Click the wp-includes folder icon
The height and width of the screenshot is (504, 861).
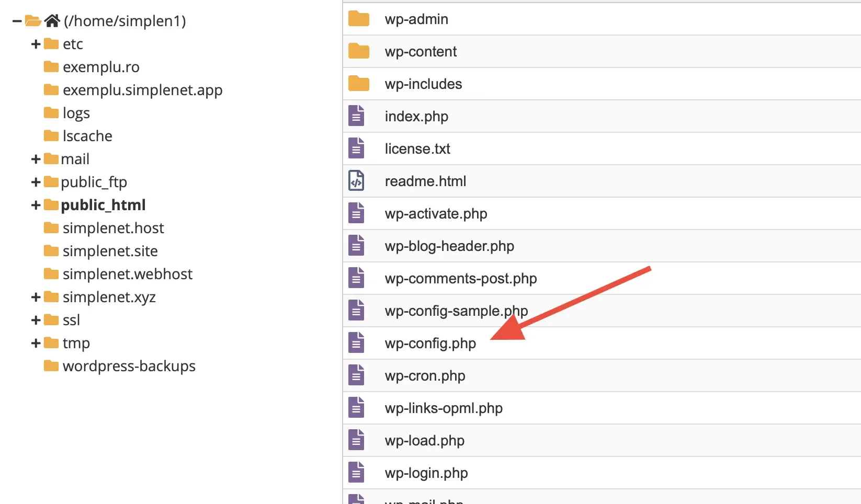(x=359, y=84)
